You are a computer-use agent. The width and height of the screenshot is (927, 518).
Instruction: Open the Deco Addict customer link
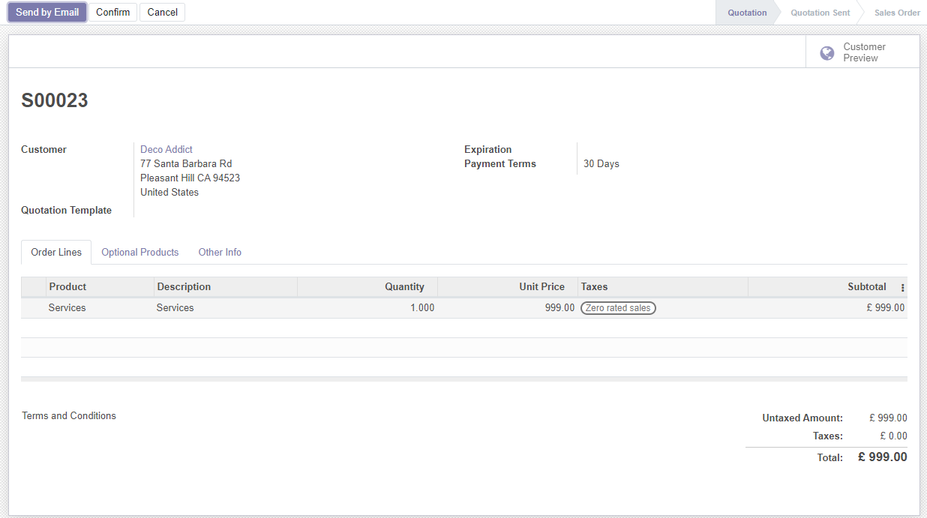[x=166, y=149]
